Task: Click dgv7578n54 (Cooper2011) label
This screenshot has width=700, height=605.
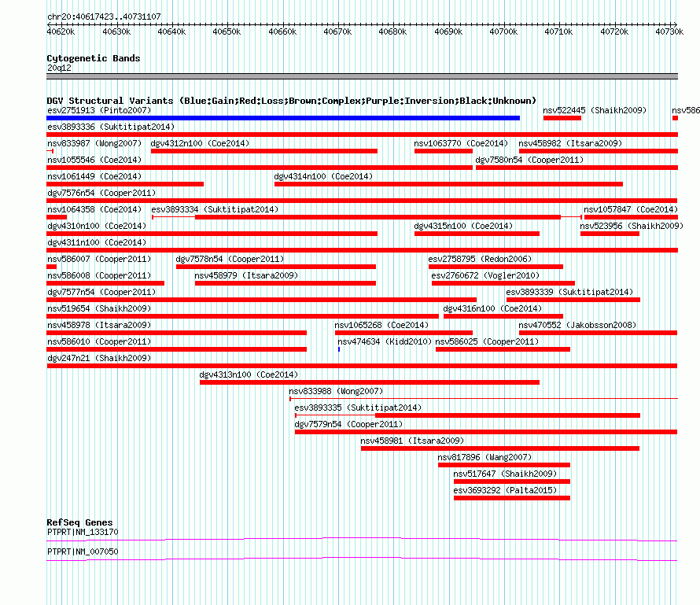Action: click(x=230, y=259)
